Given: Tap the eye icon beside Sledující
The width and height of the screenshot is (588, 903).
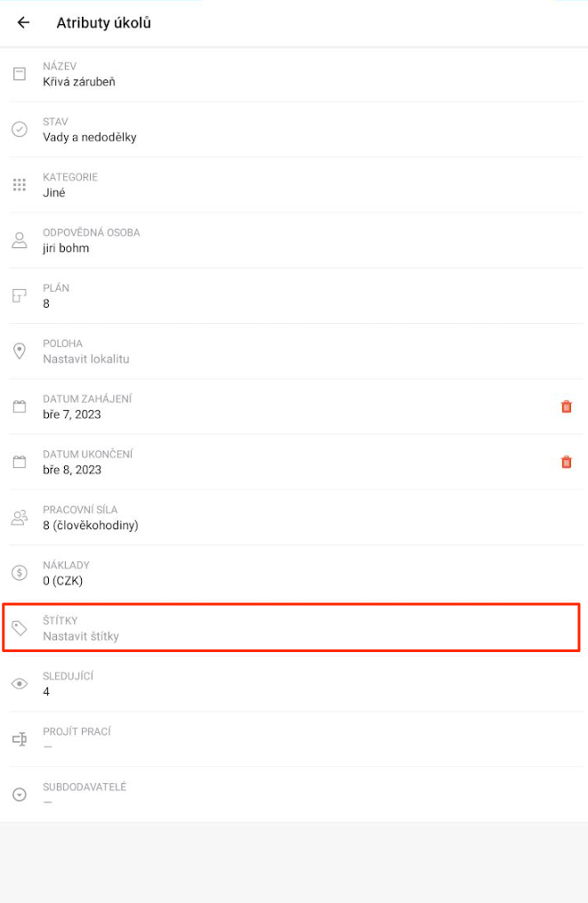Looking at the screenshot, I should point(20,683).
